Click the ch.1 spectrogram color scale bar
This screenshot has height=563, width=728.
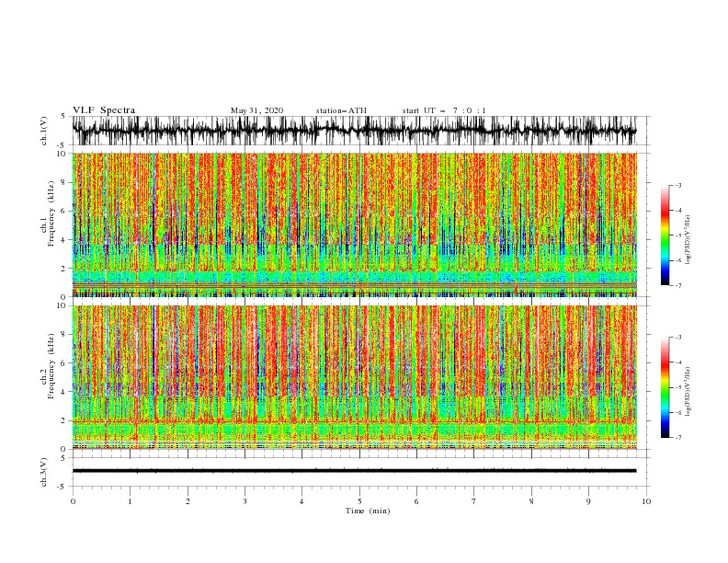(665, 236)
